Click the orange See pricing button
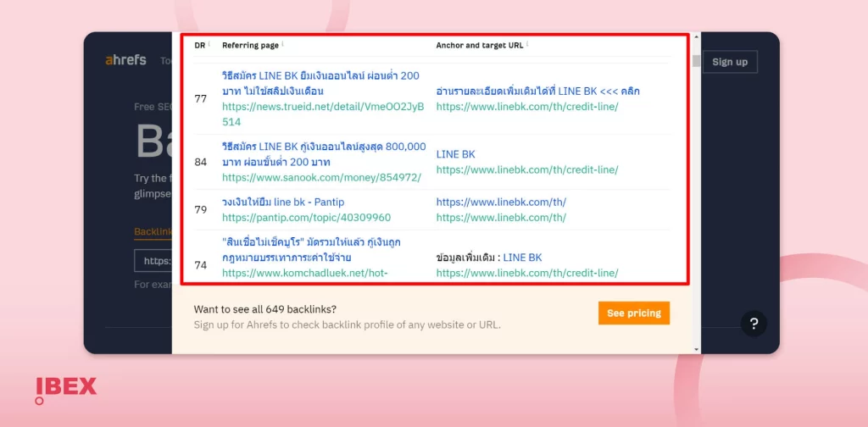868x427 pixels. tap(634, 313)
